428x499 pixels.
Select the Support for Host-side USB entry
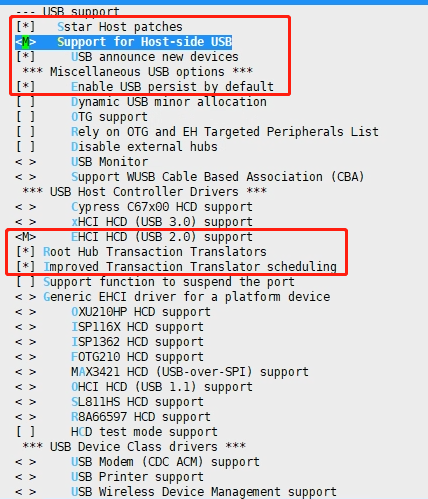pyautogui.click(x=124, y=42)
